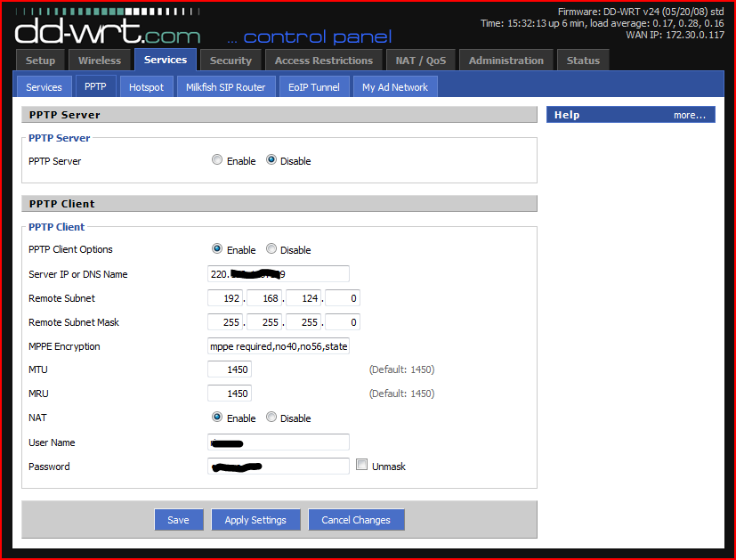Open the My Ad Network sub-tab
Viewport: 736px width, 560px height.
(395, 87)
